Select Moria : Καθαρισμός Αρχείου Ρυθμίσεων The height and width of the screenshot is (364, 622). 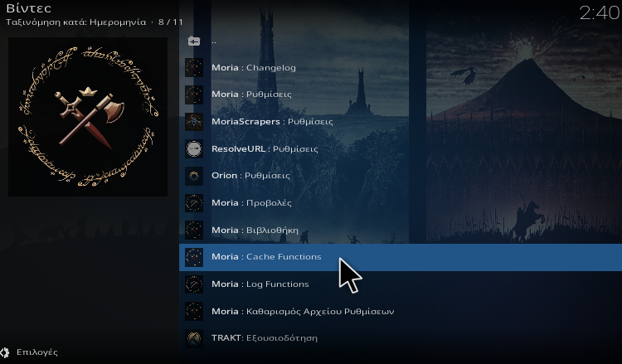[x=401, y=311]
